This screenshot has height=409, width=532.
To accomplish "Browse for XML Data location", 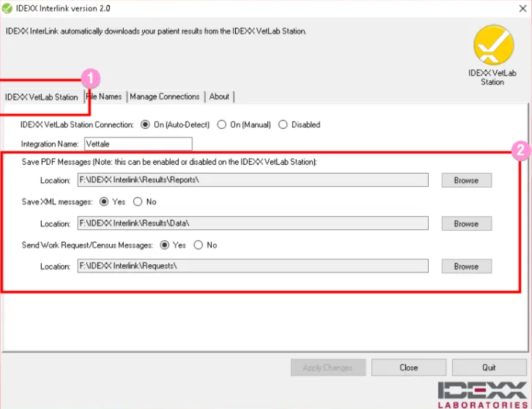I will tap(466, 224).
